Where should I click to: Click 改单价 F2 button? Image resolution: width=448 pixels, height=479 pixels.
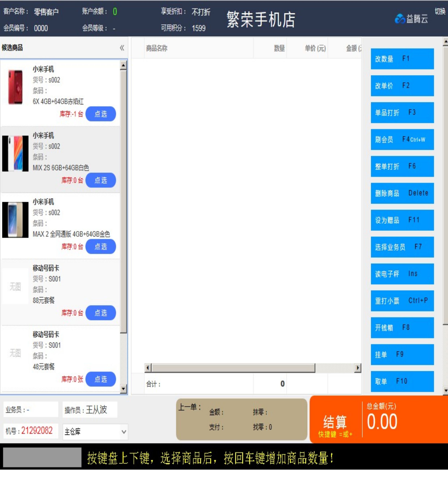[402, 86]
